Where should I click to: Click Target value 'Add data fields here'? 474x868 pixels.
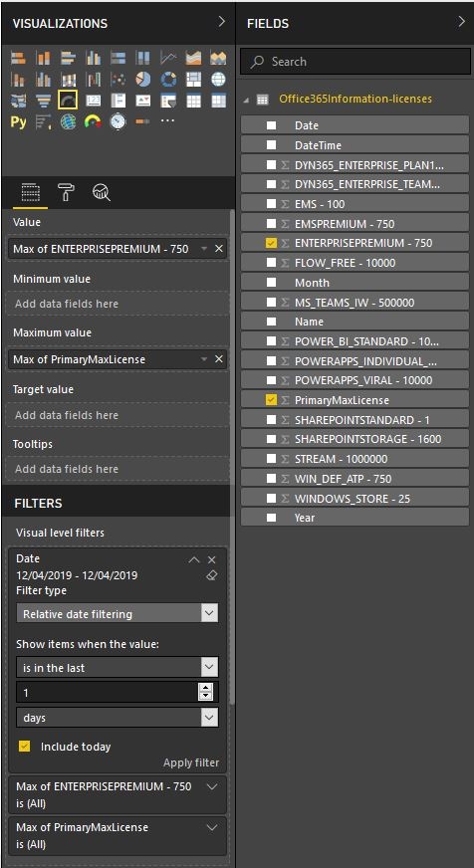(x=118, y=415)
